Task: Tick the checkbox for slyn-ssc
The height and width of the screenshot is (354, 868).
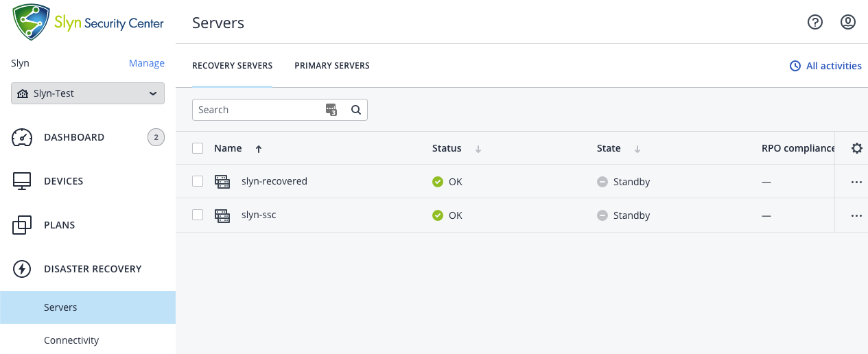Action: (198, 215)
